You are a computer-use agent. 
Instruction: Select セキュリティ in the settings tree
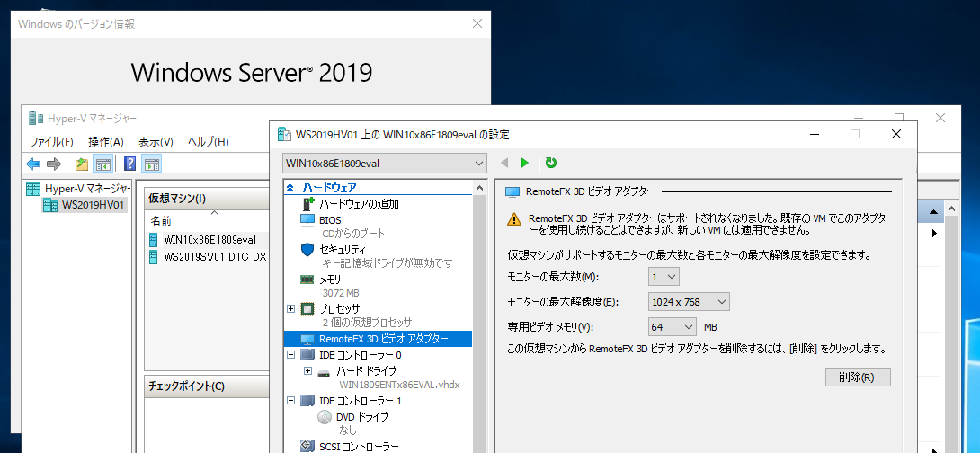343,250
